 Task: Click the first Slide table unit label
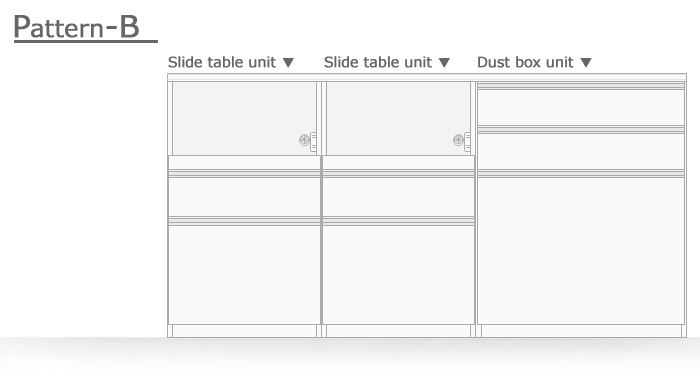222,62
